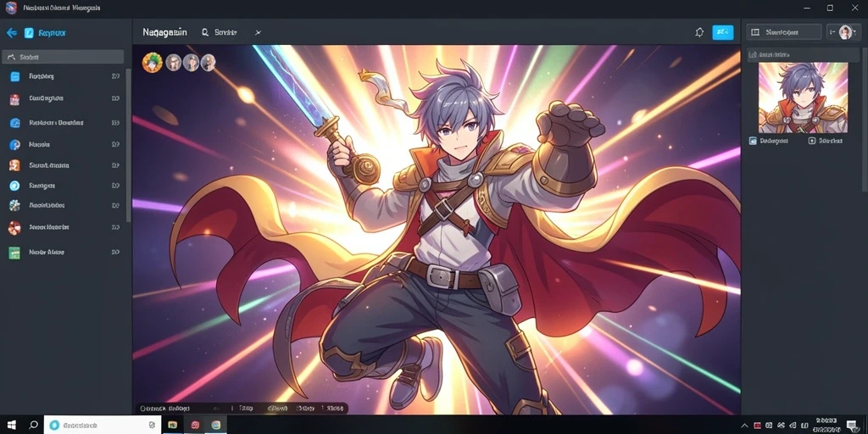Screen dimensions: 868x434
Task: Select the seventh sidebar row with the white cluster icon
Action: (64, 205)
